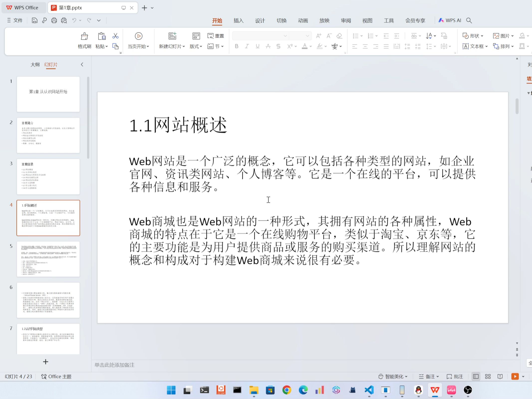Image resolution: width=532 pixels, height=399 pixels.
Task: Toggle Underline formatting
Action: 258,46
